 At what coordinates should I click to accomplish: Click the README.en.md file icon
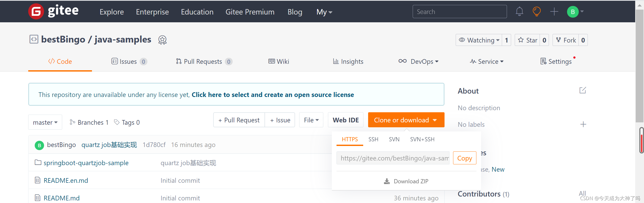(38, 180)
